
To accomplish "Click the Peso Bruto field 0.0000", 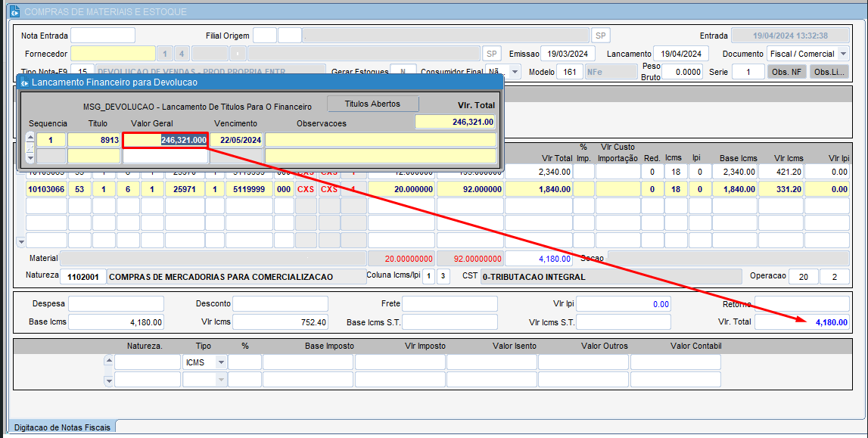I will pos(682,72).
